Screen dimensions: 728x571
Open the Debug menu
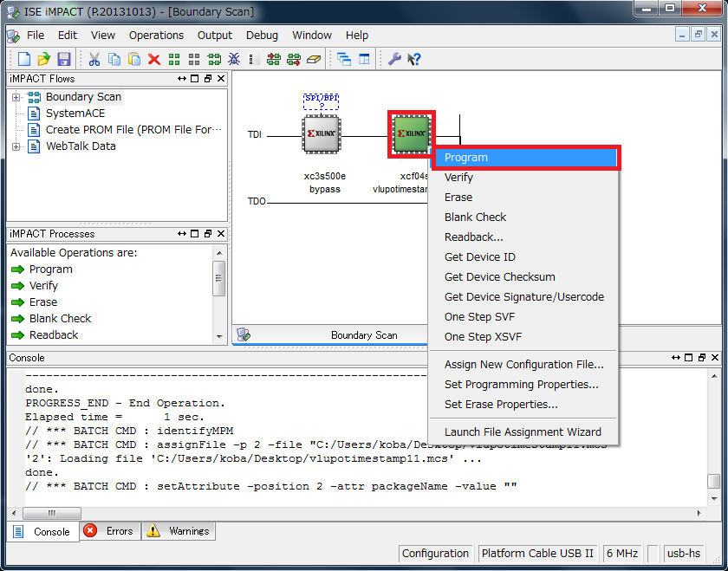262,36
